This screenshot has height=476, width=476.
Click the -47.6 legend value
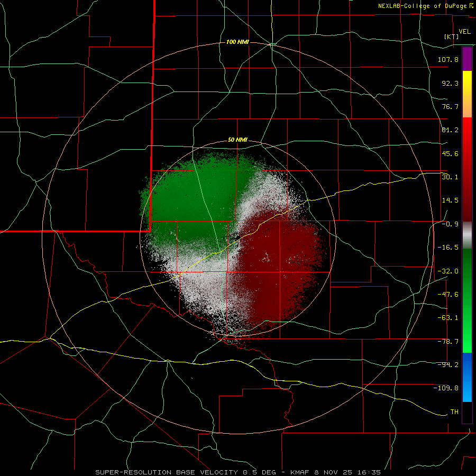coord(448,295)
